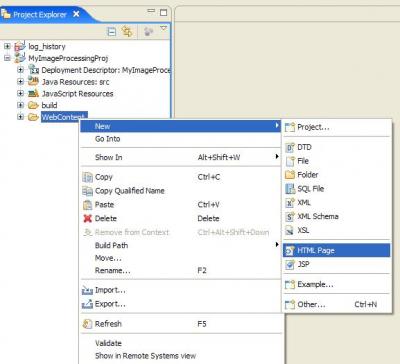Select Other... in New submenu

(336, 304)
